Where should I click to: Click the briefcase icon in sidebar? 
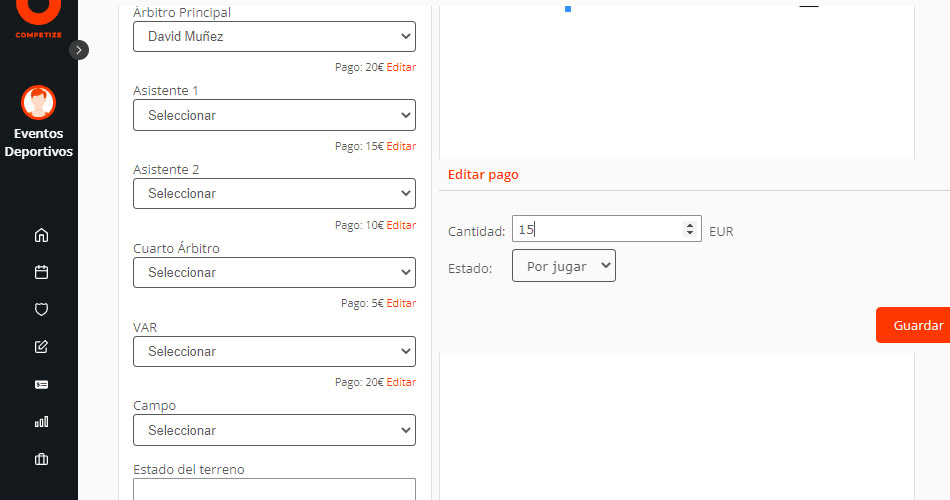[41, 460]
